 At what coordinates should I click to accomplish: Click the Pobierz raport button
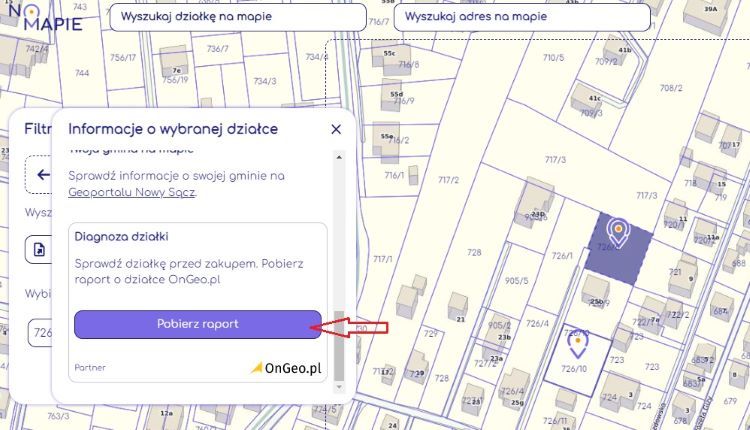(198, 324)
